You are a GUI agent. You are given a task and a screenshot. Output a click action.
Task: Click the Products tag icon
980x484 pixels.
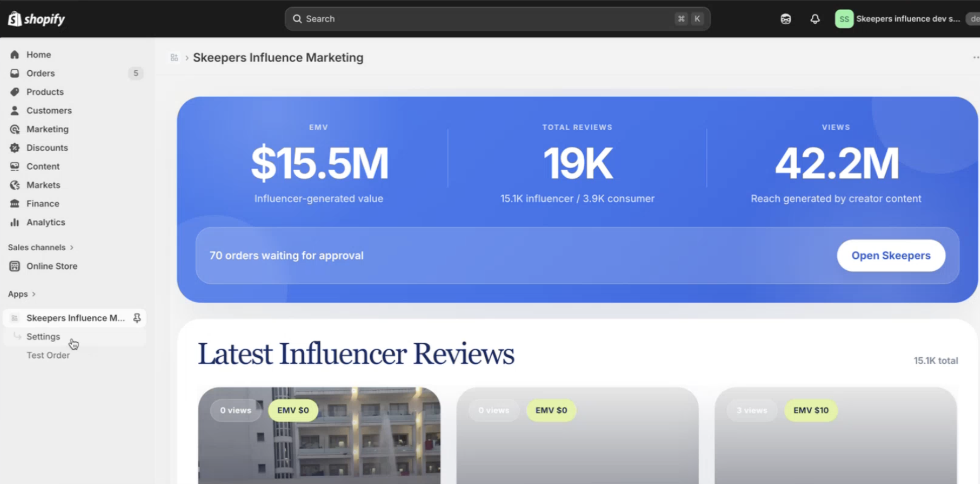[15, 92]
